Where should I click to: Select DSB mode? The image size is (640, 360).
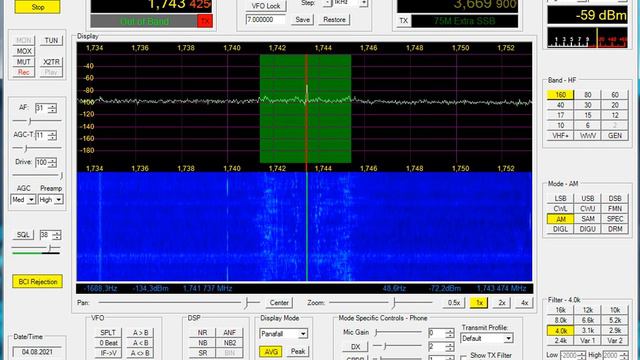(615, 198)
